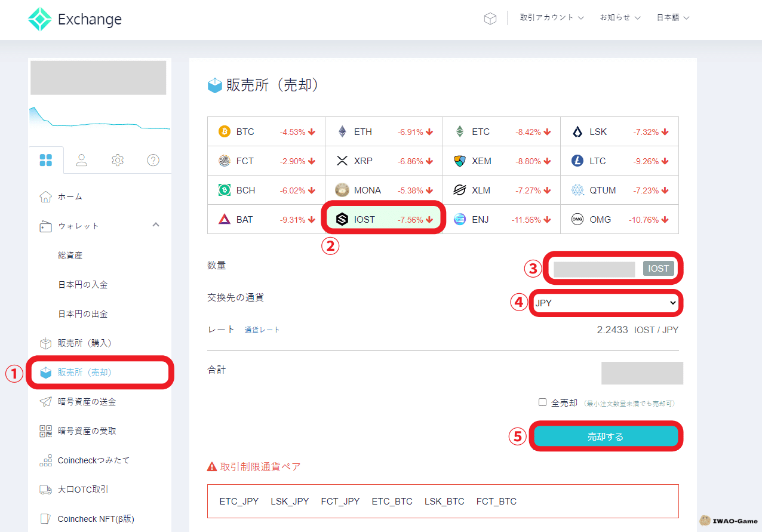
Task: Open the 日本語 language dropdown
Action: tap(673, 18)
